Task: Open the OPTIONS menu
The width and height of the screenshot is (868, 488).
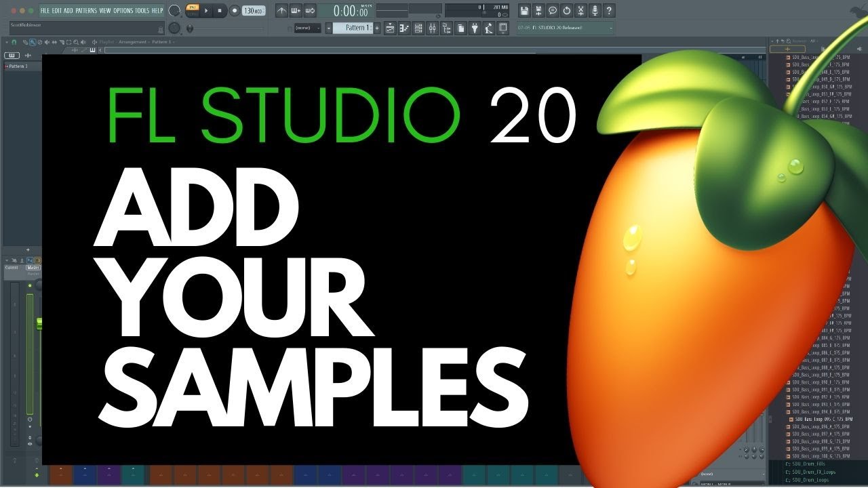Action: tap(123, 11)
